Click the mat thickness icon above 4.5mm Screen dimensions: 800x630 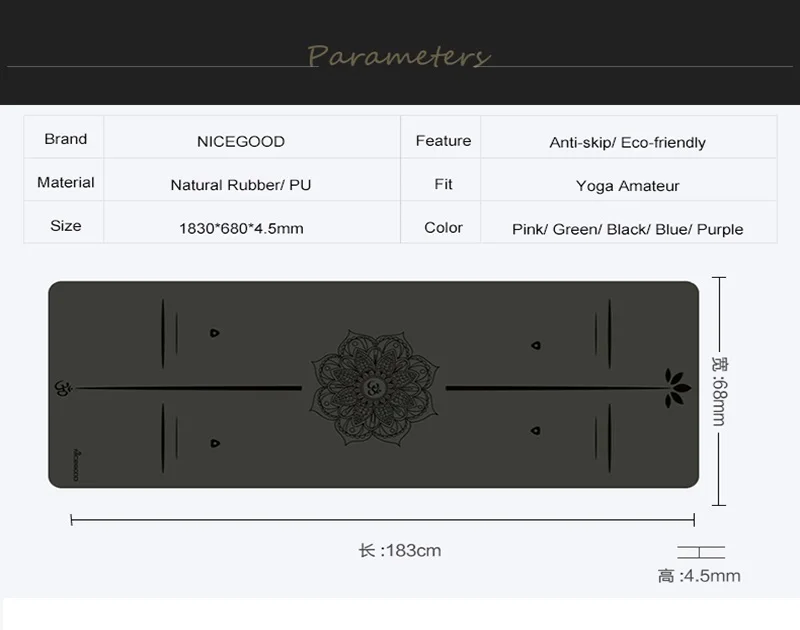tap(700, 551)
